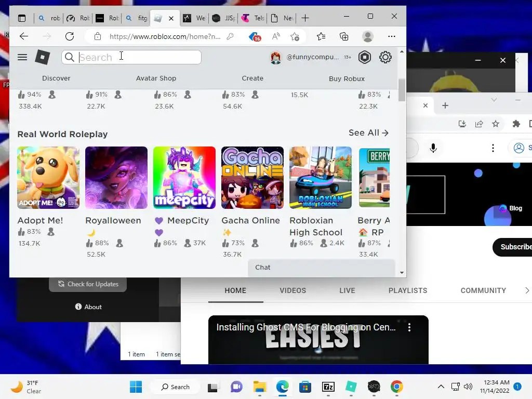The height and width of the screenshot is (399, 532).
Task: Expand the Roblox Chat bar
Action: coord(322,268)
